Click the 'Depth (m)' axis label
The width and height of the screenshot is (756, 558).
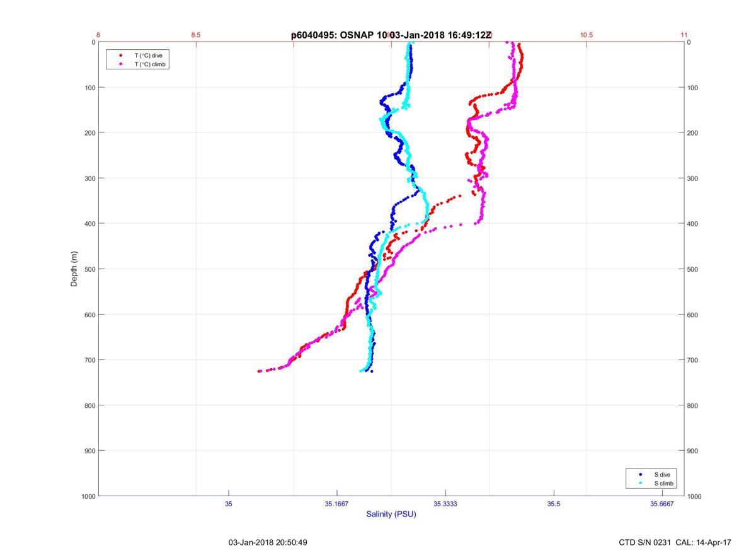[x=74, y=269]
